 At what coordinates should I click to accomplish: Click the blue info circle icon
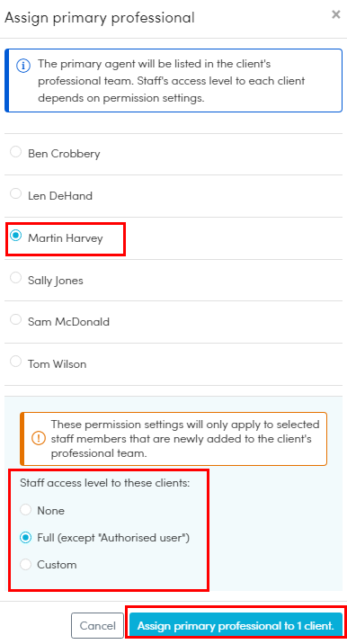tap(23, 66)
